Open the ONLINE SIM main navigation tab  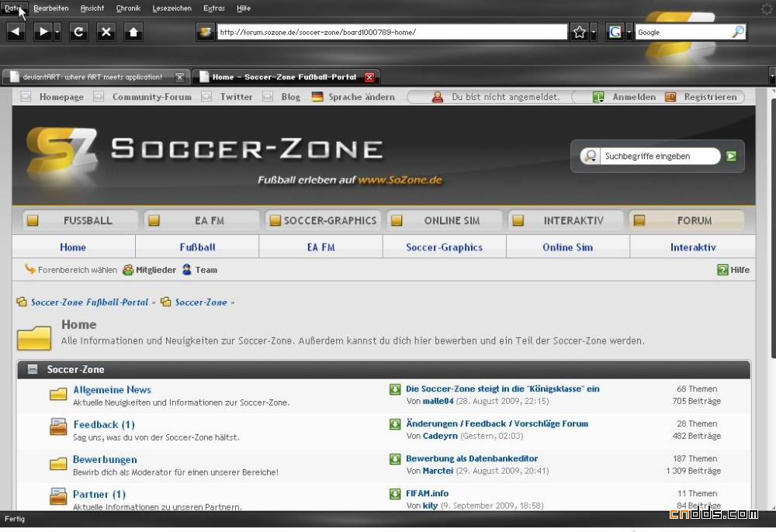(x=445, y=220)
